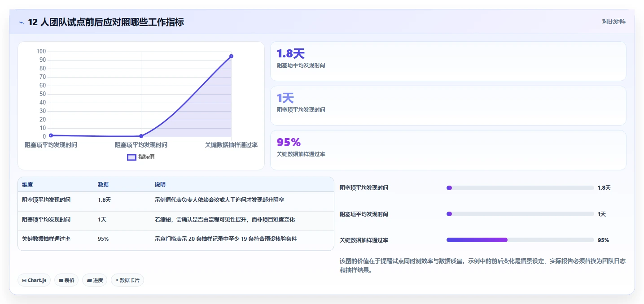
Task: Click the 95% value beside its progress bar
Action: [603, 240]
